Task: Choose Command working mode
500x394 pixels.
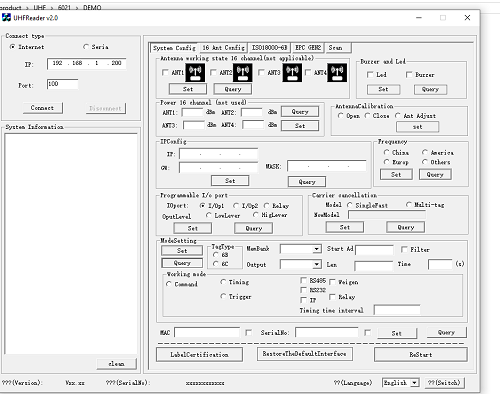Action: [169, 284]
